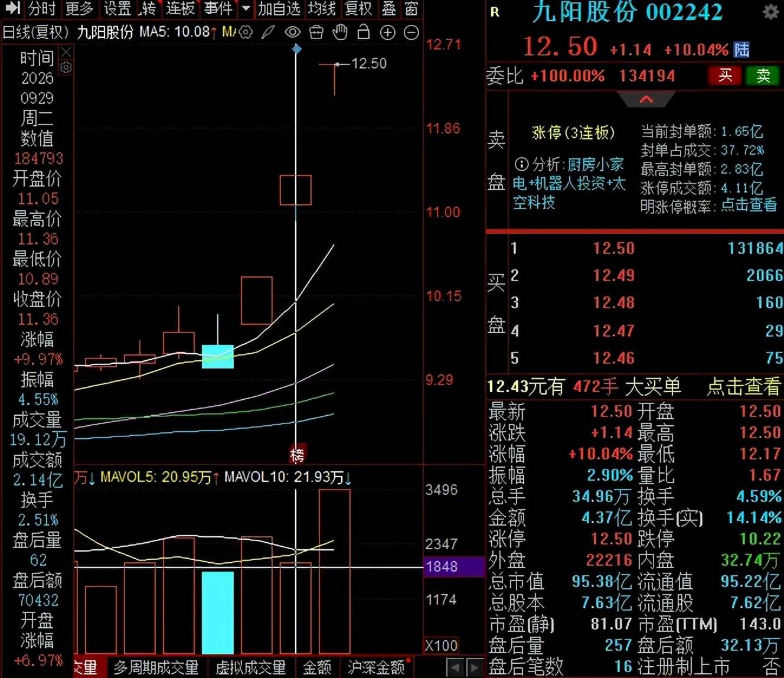784x678 pixels.
Task: Open the 厨房小家电+机器人投资+太空科技 analysis link
Action: (569, 183)
